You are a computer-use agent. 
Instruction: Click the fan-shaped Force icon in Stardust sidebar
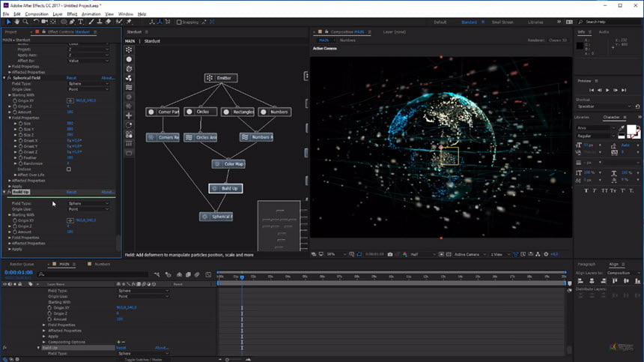(x=129, y=78)
